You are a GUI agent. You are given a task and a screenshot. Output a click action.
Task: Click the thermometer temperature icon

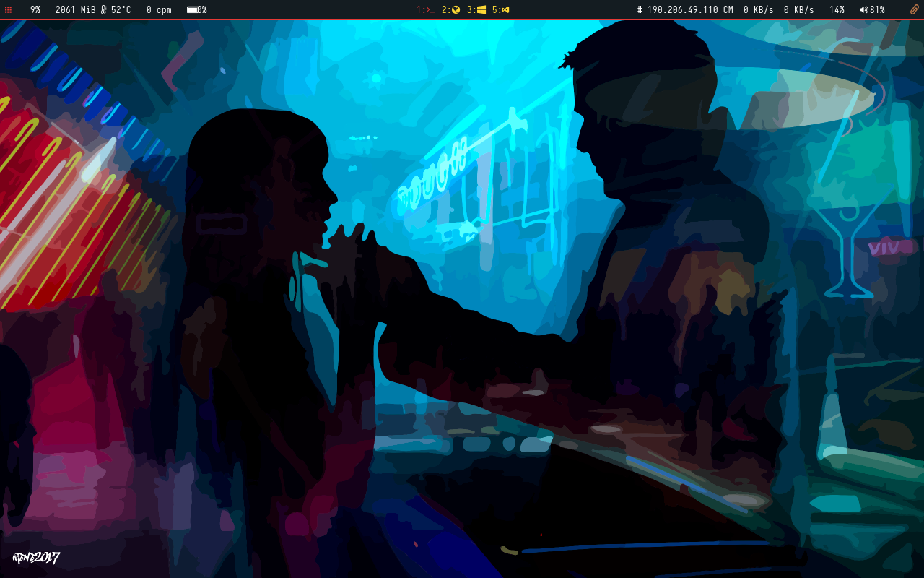(x=104, y=9)
